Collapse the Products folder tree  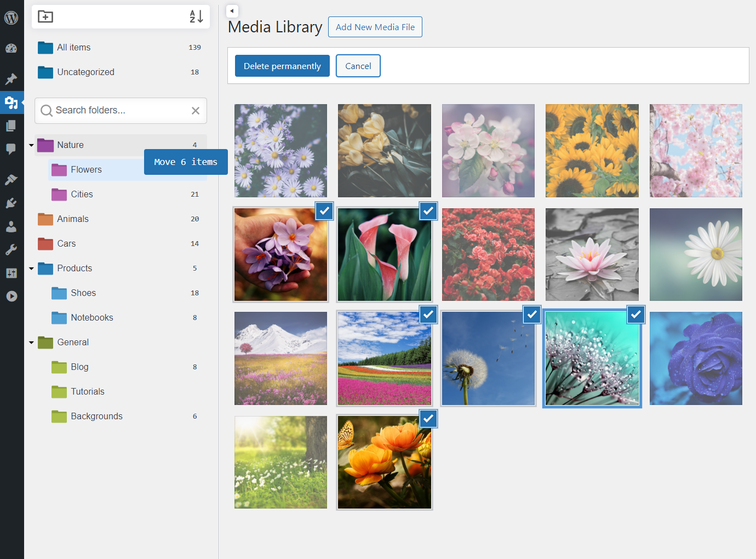31,269
